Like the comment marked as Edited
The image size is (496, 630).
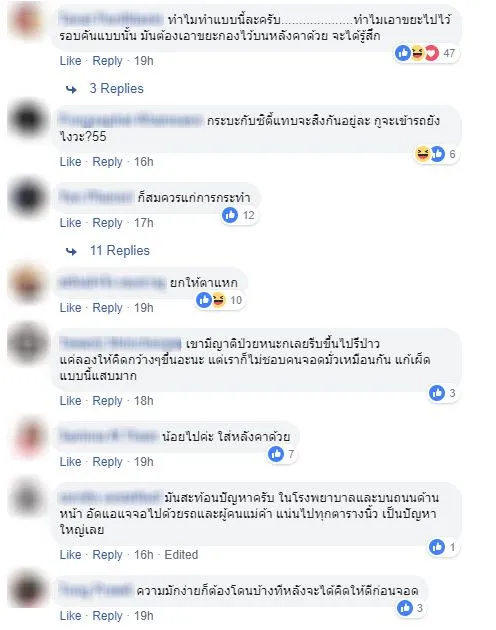point(70,554)
